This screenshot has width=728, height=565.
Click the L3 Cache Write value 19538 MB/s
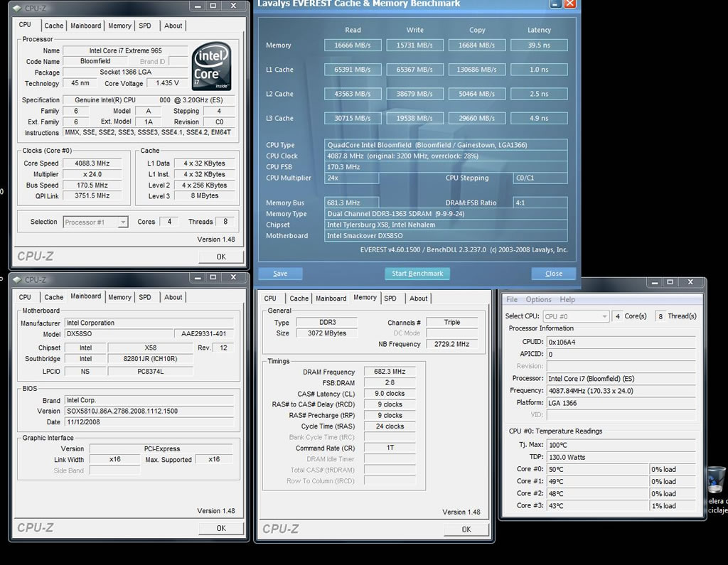(414, 119)
